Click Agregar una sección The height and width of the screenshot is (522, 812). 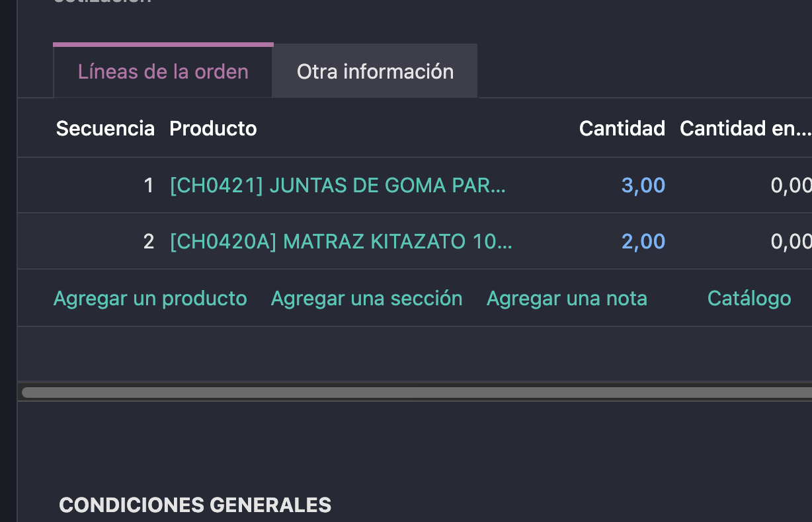pyautogui.click(x=366, y=299)
